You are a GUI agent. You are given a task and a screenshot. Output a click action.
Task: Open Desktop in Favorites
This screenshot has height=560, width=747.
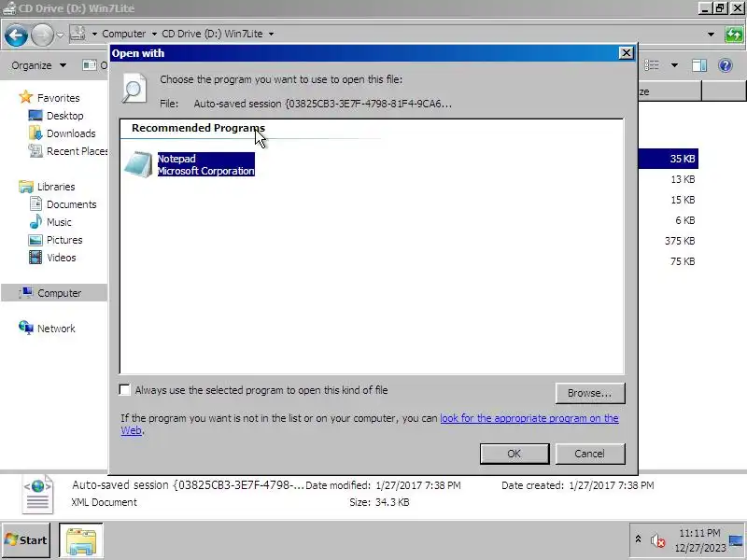(56, 116)
